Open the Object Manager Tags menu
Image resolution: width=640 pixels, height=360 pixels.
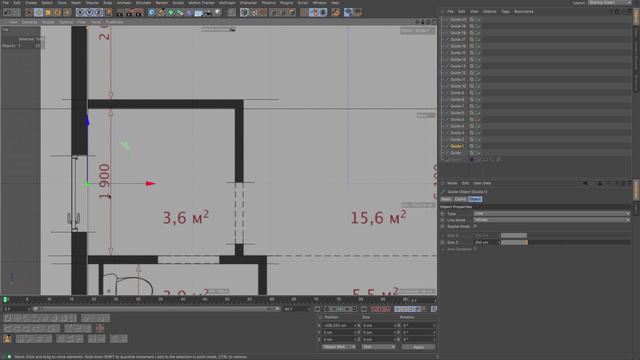point(505,11)
